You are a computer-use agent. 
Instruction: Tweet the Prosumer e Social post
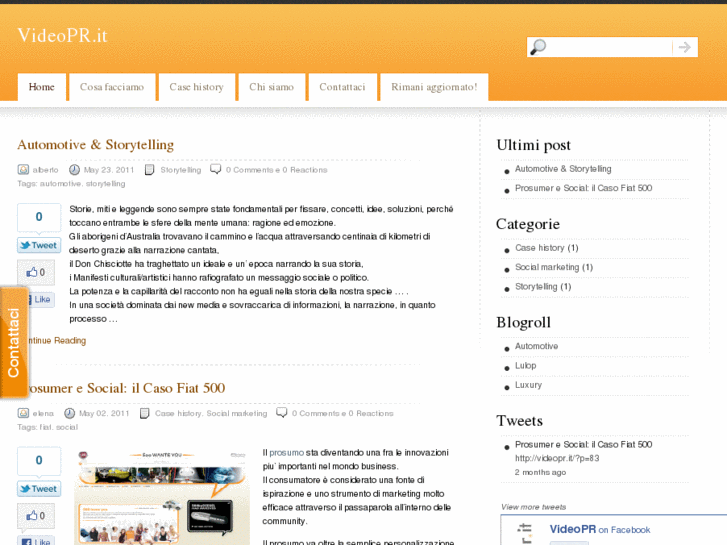coord(39,489)
